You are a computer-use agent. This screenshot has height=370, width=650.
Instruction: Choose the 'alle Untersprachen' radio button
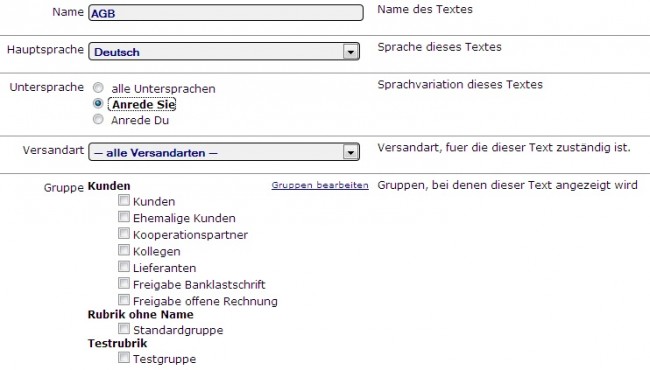click(x=98, y=88)
